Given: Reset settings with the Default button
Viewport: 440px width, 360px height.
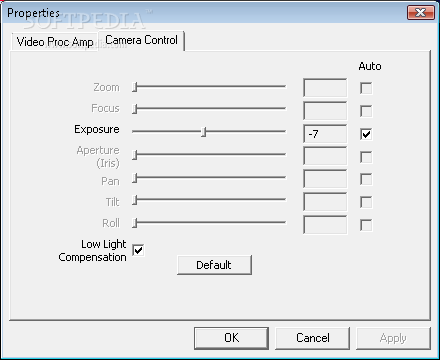Looking at the screenshot, I should click(x=214, y=265).
